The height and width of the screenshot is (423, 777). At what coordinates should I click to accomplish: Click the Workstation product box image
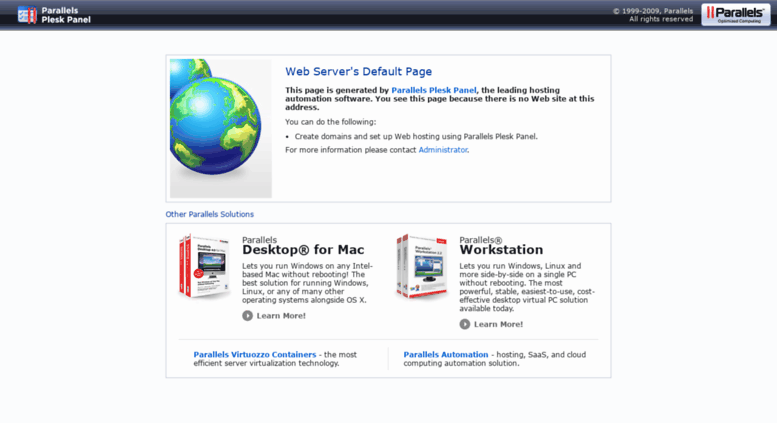click(421, 266)
